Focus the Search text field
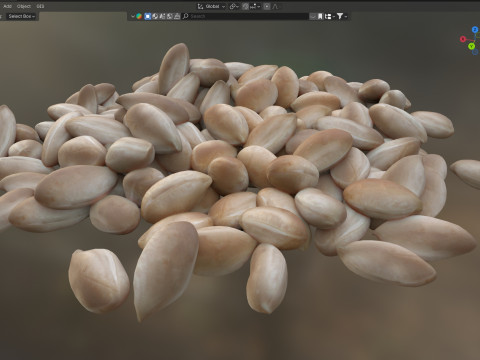The width and height of the screenshot is (480, 360). (x=245, y=16)
